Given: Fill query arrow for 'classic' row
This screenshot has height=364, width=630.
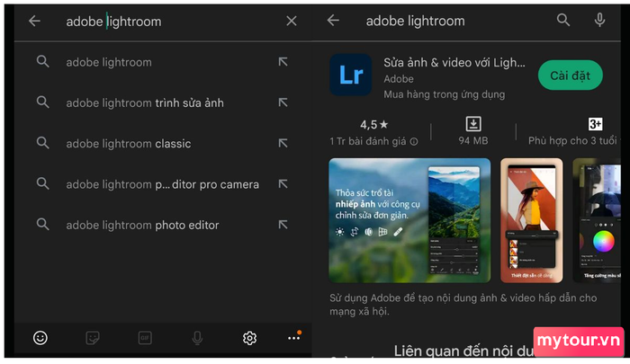Looking at the screenshot, I should pyautogui.click(x=283, y=143).
